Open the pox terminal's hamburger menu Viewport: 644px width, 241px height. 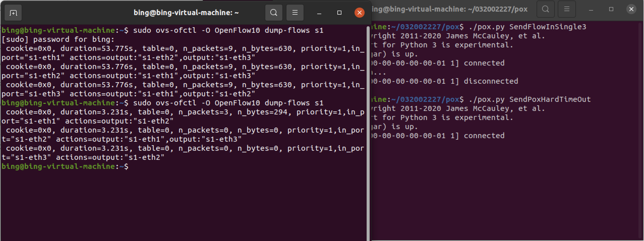[x=567, y=9]
